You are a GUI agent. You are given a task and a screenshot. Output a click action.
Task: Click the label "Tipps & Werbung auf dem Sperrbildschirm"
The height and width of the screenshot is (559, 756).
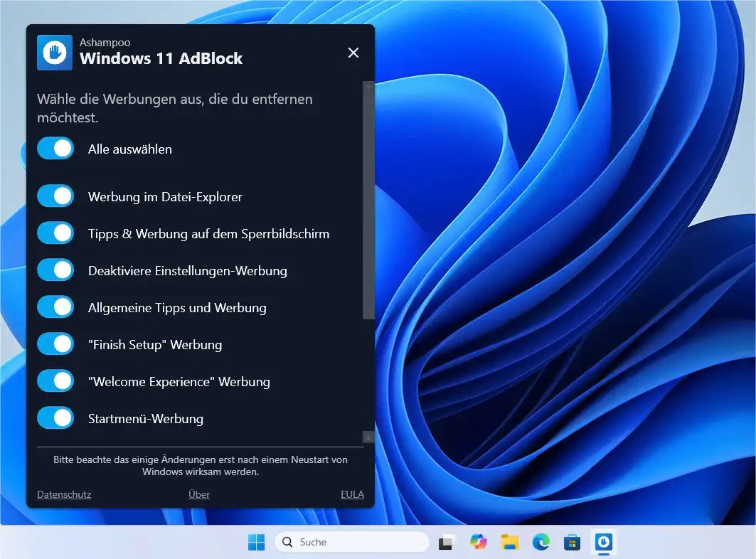click(x=209, y=234)
